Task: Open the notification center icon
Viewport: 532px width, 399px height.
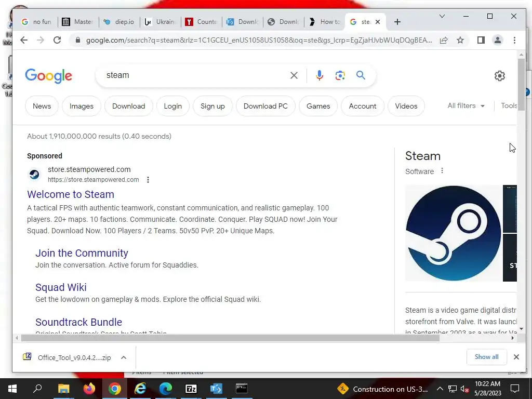Action: (515, 389)
